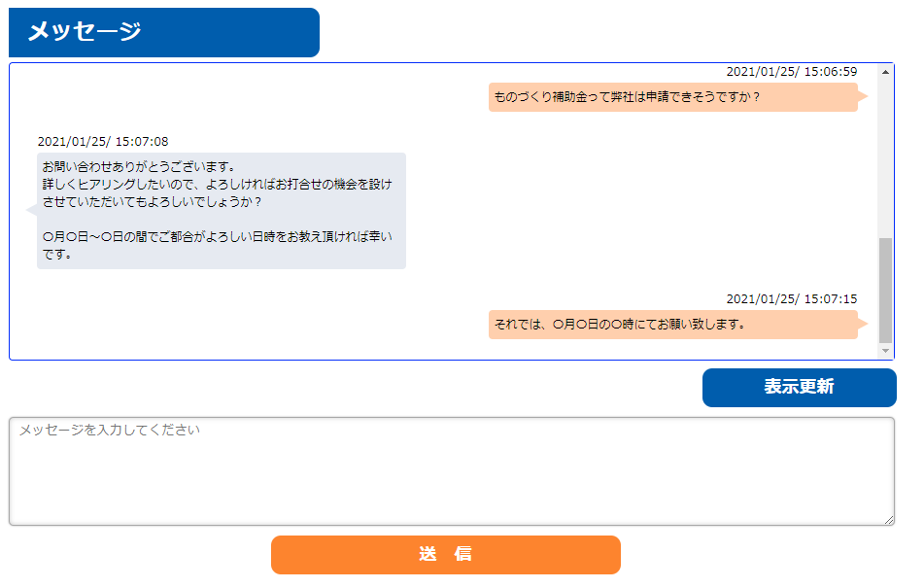
Task: Click the メッセージ header title
Action: pos(85,32)
